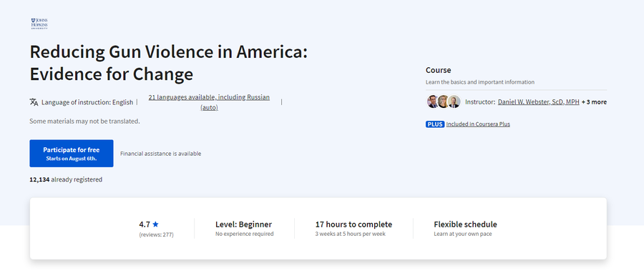Click the blue rating star
This screenshot has width=644, height=273.
155,224
